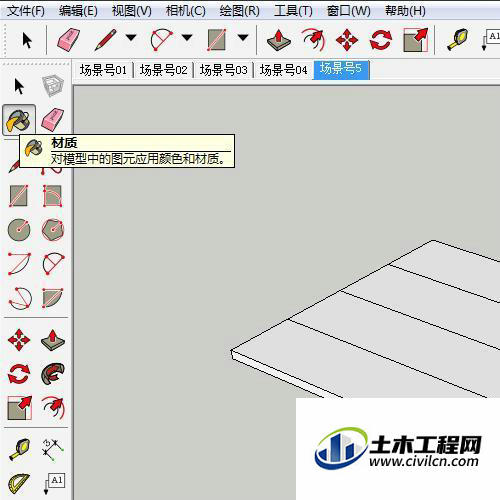
Task: Choose the Eraser in the top toolbar
Action: [x=68, y=40]
